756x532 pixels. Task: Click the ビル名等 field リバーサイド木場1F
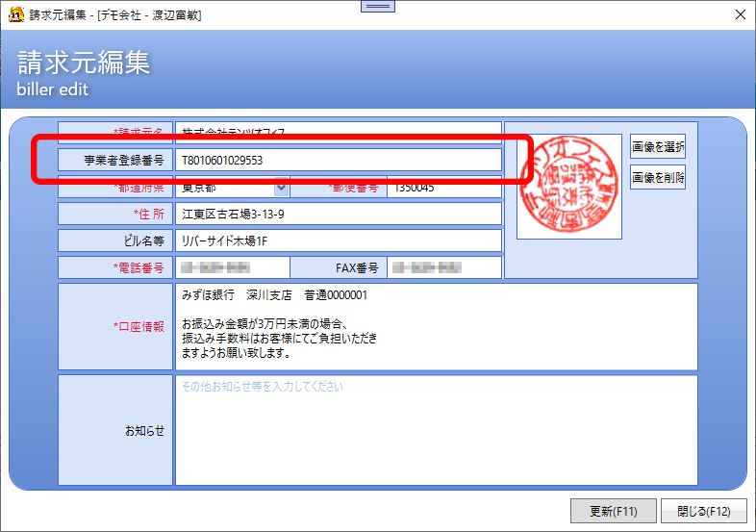click(x=337, y=241)
